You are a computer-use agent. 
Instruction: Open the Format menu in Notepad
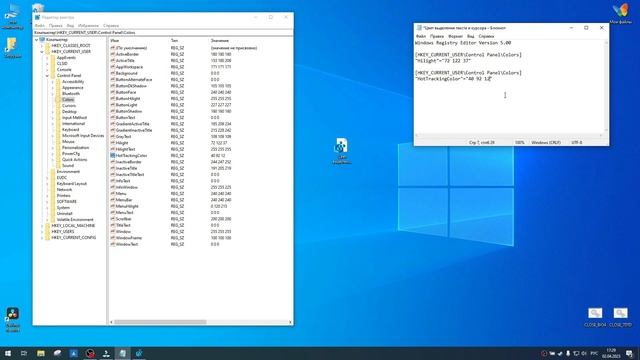[455, 36]
